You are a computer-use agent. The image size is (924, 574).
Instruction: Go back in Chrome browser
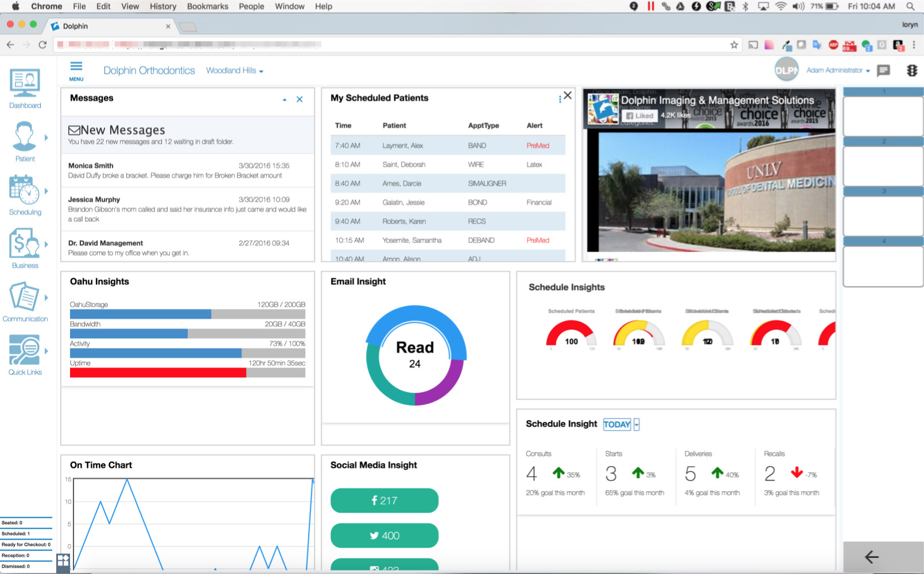[10, 45]
